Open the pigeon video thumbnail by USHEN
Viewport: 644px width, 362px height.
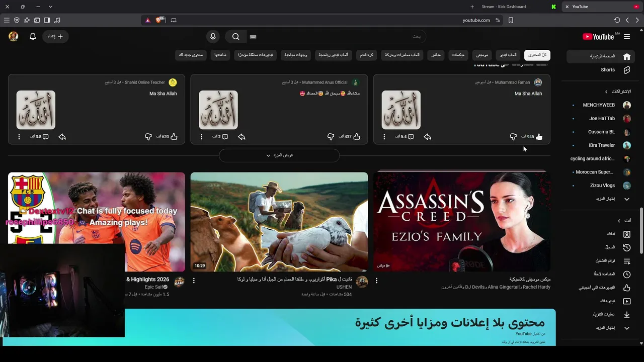279,222
